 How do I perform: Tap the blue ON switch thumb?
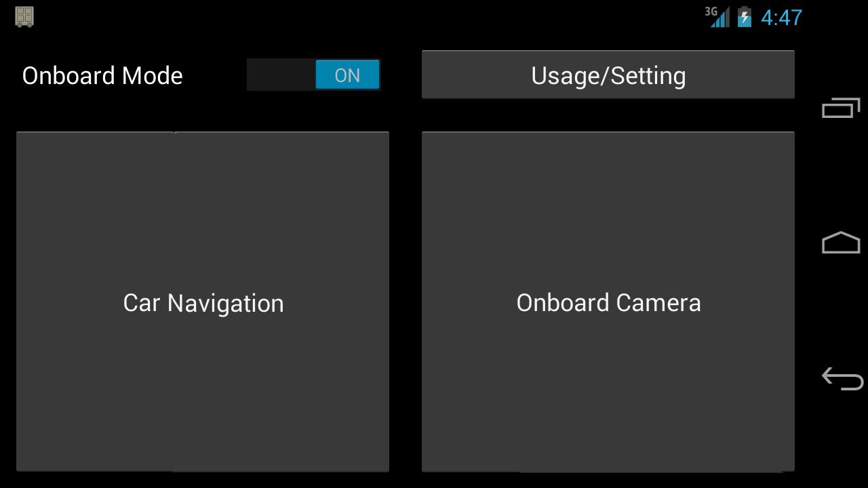[x=347, y=75]
